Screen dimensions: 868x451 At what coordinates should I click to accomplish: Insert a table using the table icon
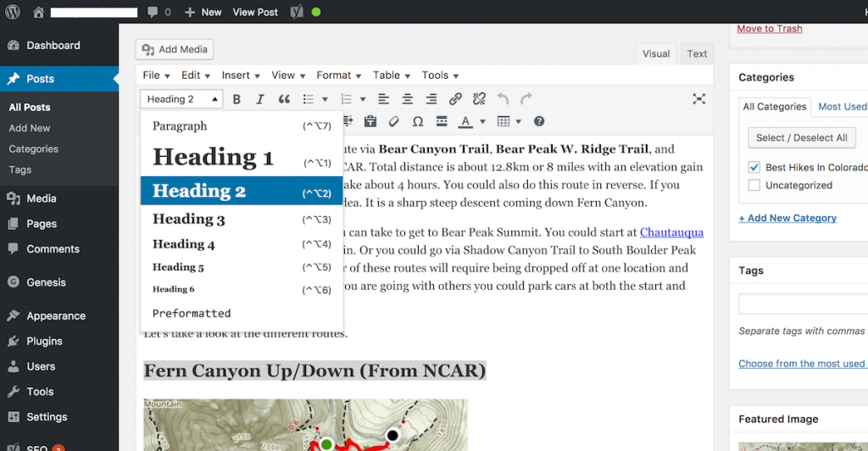coord(504,121)
